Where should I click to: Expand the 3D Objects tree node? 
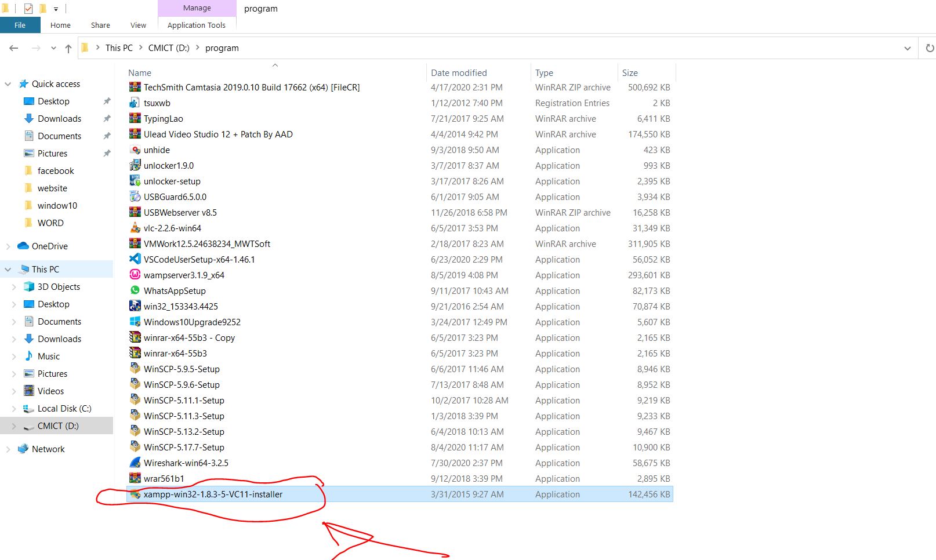coord(14,287)
